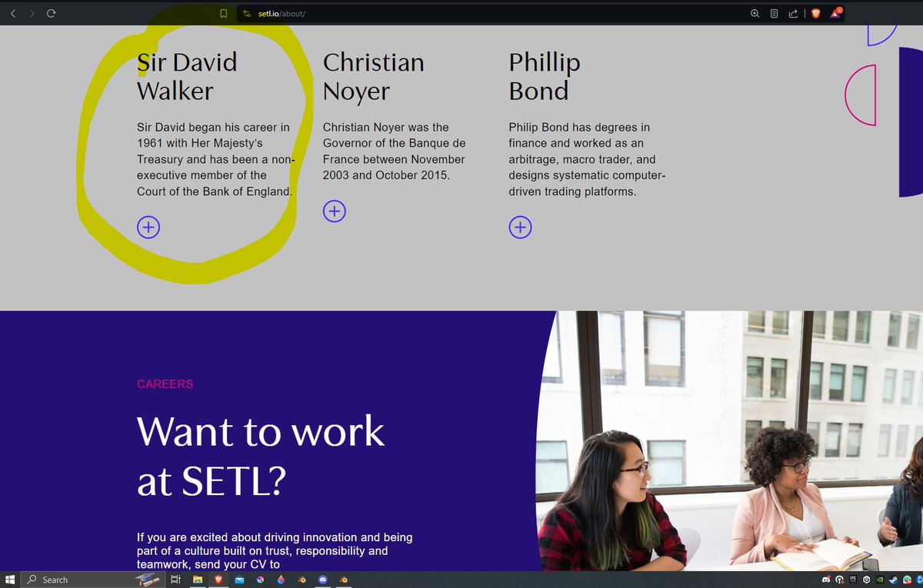Screen dimensions: 923x588
Task: Open site settings icon left of setl.io
Action: click(x=247, y=14)
